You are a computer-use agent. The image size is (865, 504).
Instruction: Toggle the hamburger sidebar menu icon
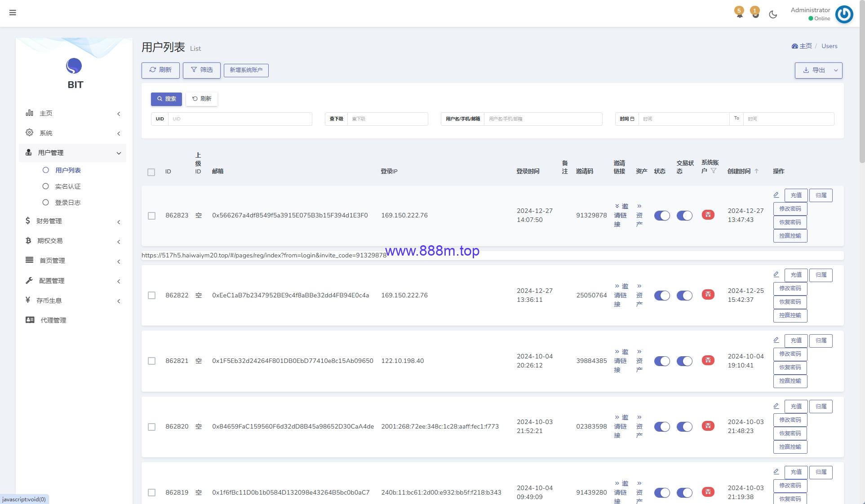[13, 13]
